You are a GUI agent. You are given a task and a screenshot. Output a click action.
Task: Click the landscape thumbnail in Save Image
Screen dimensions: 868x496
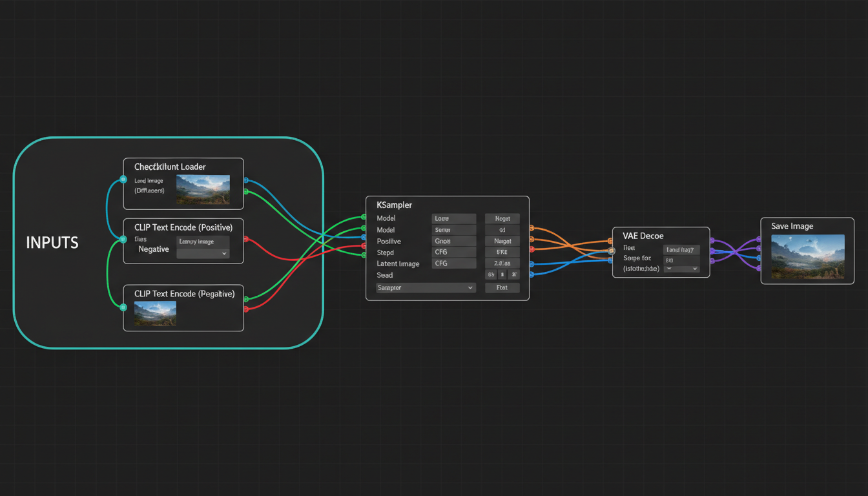tap(807, 256)
